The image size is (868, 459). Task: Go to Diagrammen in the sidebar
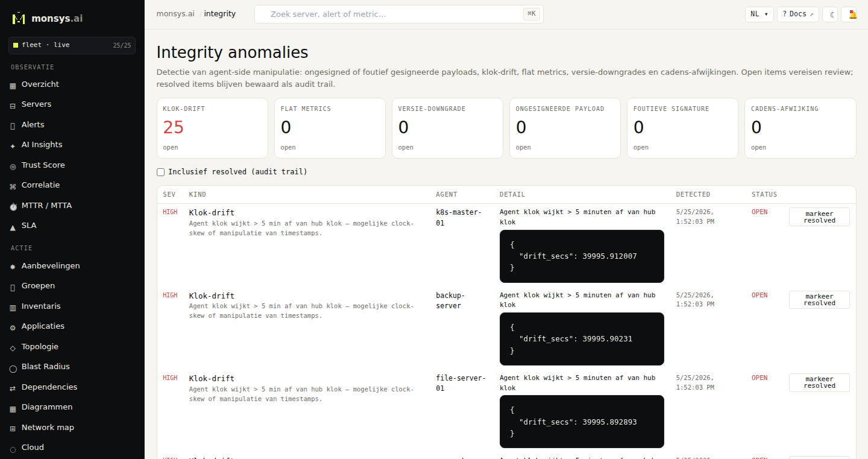pos(47,407)
